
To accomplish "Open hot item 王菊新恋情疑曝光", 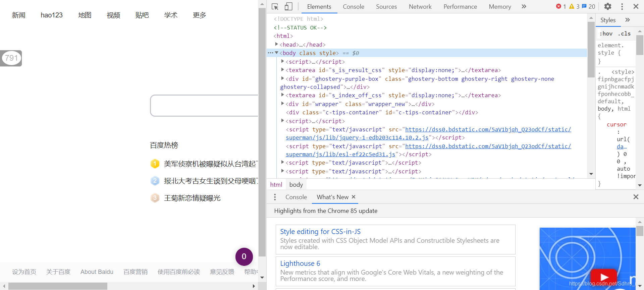I will click(192, 198).
